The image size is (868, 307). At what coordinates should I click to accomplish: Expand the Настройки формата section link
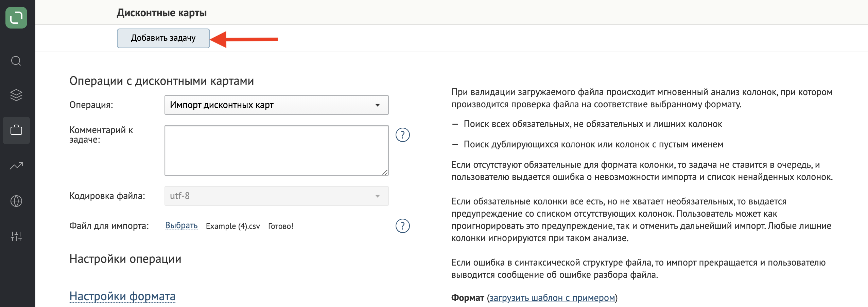[122, 296]
